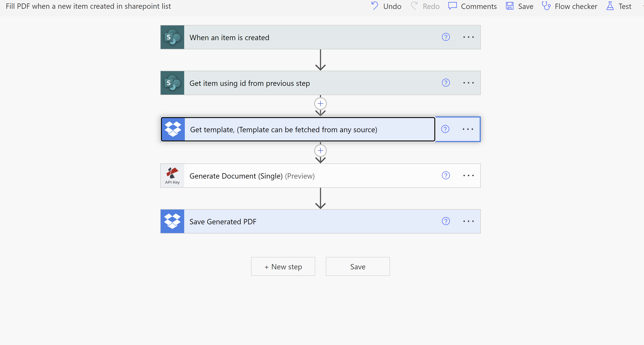644x345 pixels.
Task: Open ellipsis menu for Save Generated PDF
Action: pyautogui.click(x=468, y=221)
